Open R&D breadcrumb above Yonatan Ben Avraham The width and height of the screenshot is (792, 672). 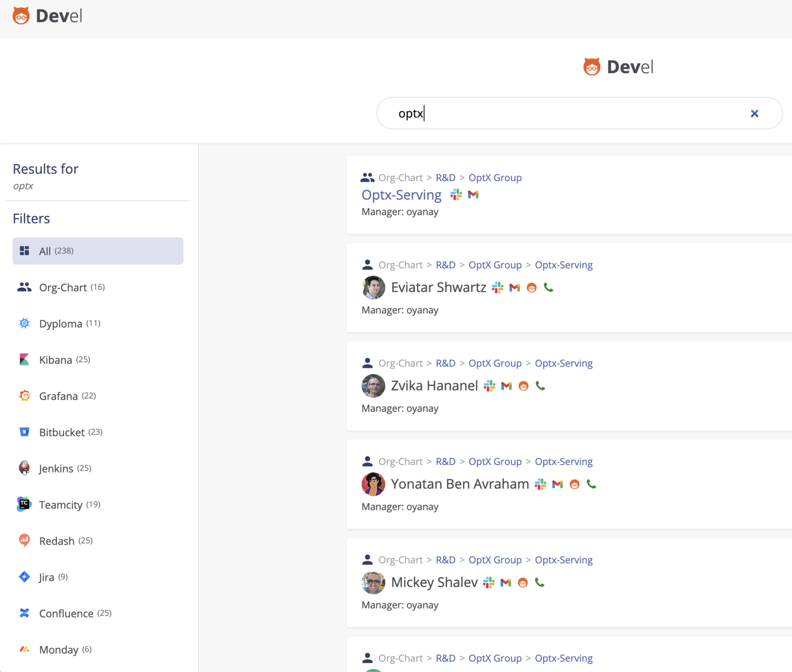[446, 461]
